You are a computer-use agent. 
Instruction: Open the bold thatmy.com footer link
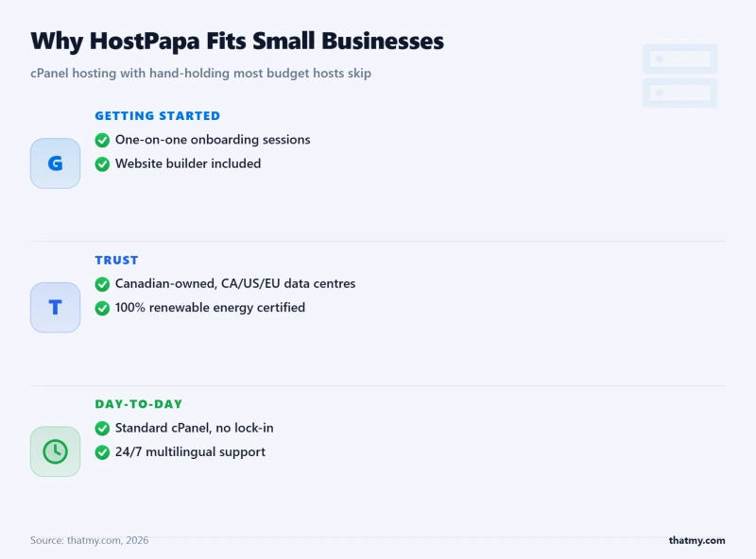[x=696, y=540]
